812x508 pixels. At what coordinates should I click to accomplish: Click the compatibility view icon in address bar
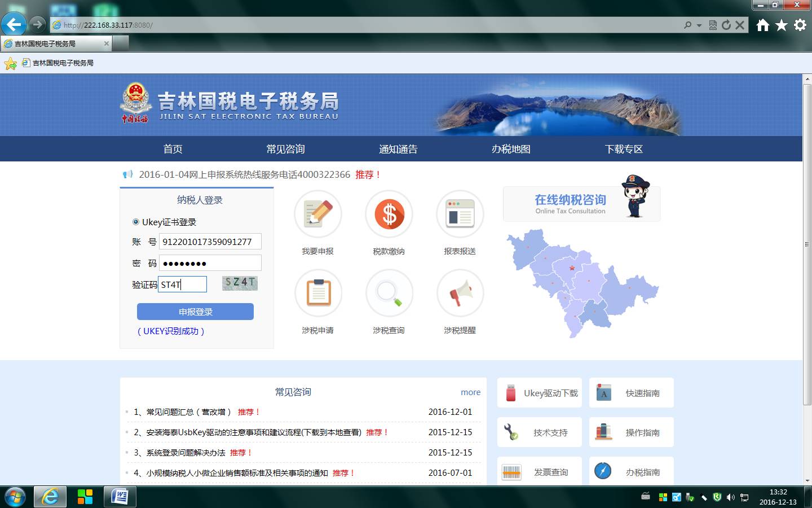(713, 25)
